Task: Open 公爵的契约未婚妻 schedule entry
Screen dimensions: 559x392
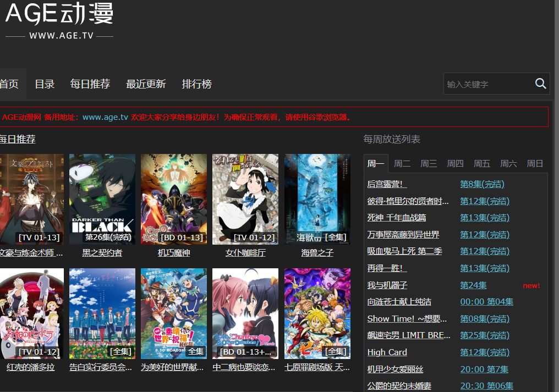Action: [x=399, y=386]
